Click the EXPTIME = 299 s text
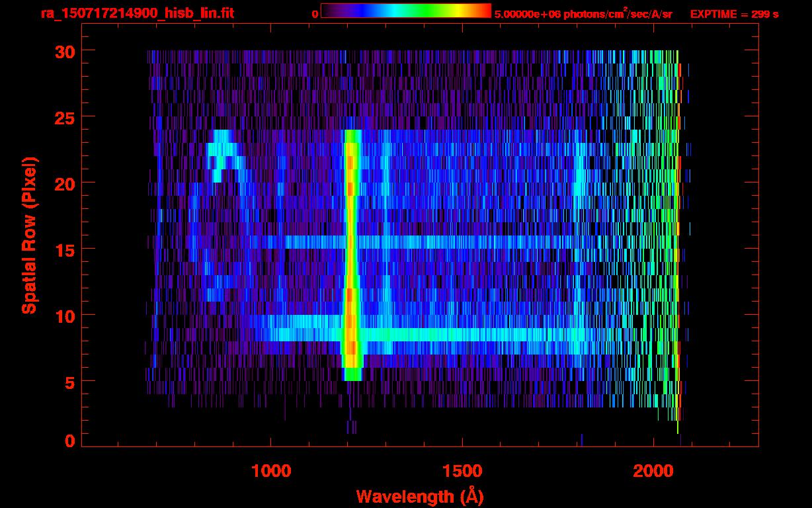Screen dimensions: 812x508 pyautogui.click(x=734, y=14)
